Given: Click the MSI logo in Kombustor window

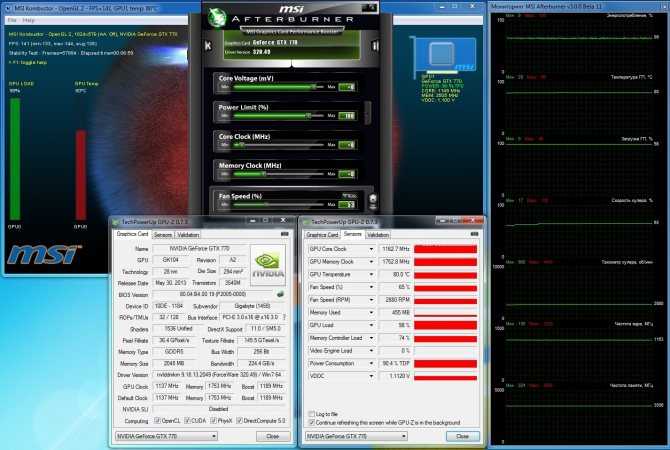Looking at the screenshot, I should [44, 255].
